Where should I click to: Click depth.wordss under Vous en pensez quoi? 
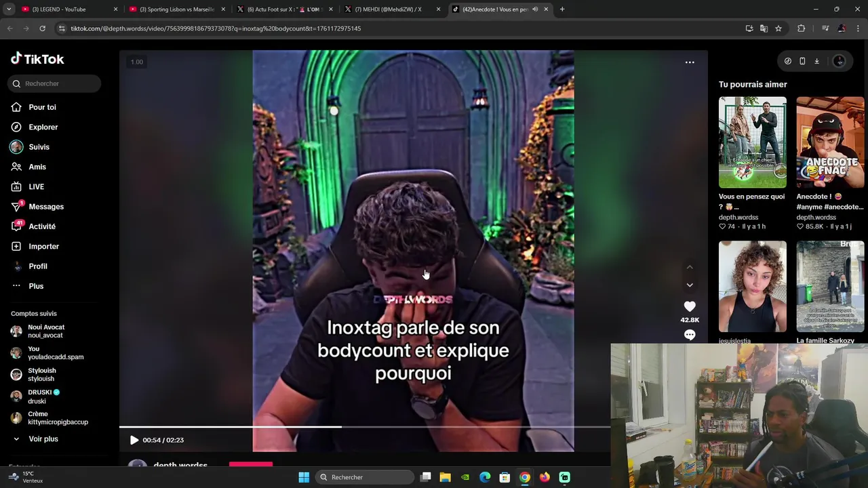[738, 218]
